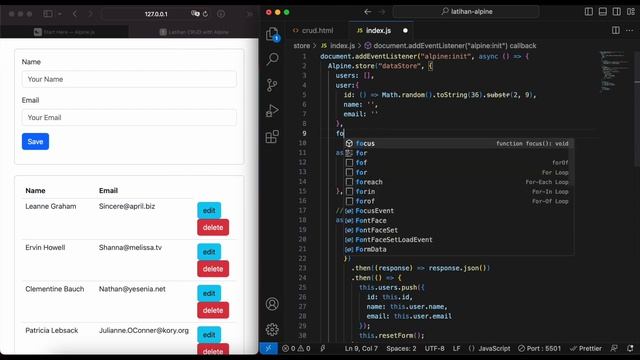Choose the FontFaceSetLoadEvent suggestion

(x=458, y=240)
